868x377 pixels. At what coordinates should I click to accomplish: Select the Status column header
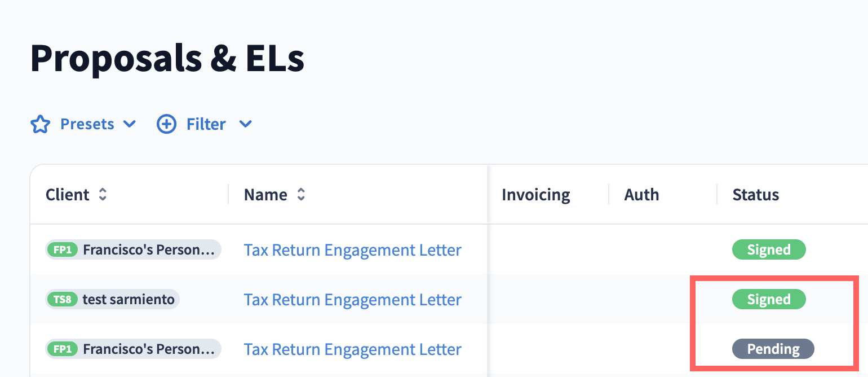(x=755, y=195)
